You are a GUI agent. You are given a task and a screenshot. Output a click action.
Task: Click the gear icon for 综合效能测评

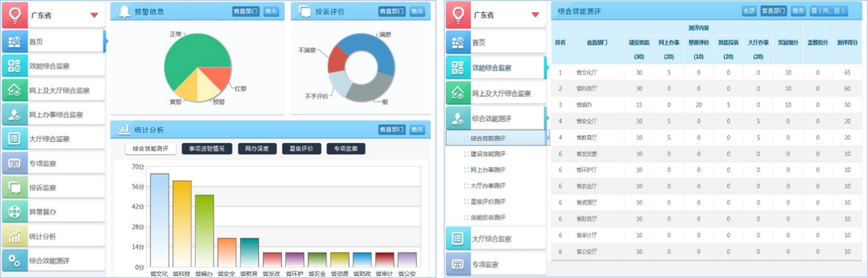[x=15, y=260]
